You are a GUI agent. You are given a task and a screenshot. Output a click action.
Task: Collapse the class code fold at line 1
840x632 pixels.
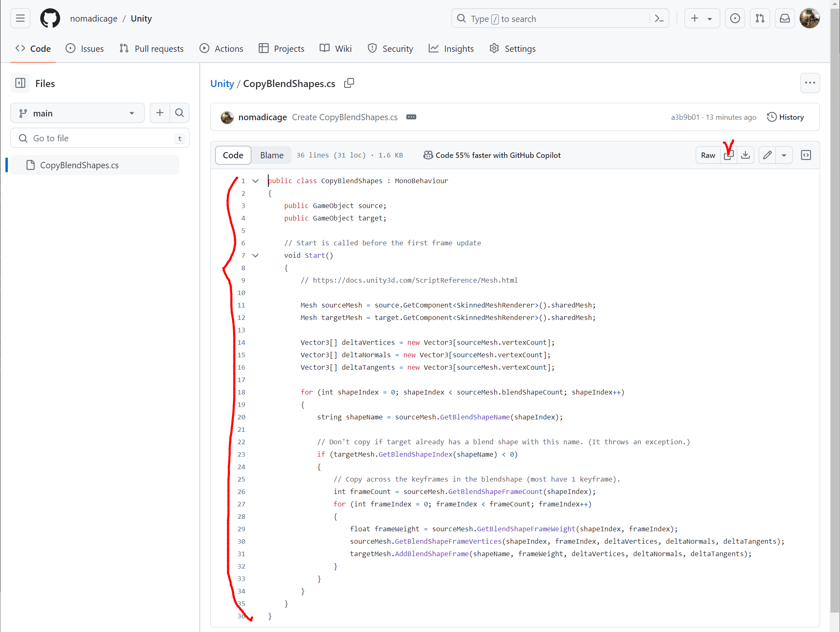coord(255,181)
